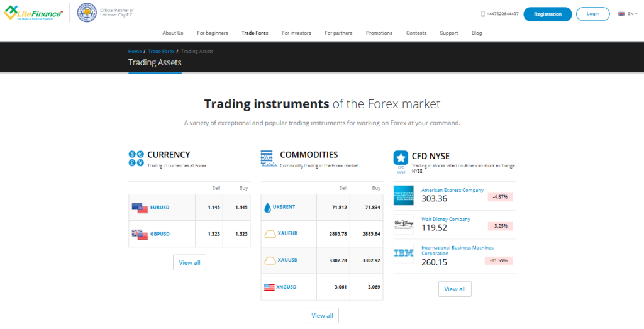Go to Home breadcrumb link

coord(135,52)
